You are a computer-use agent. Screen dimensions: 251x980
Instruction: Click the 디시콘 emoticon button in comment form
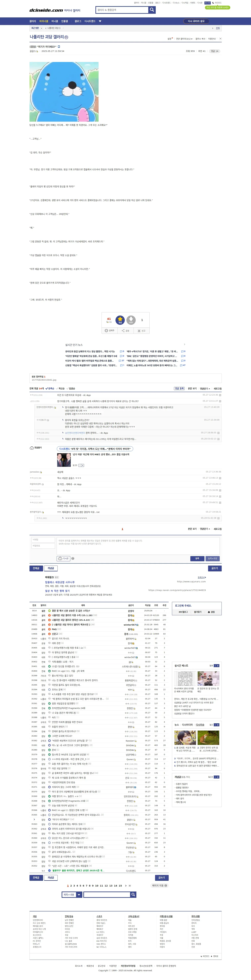(63, 558)
